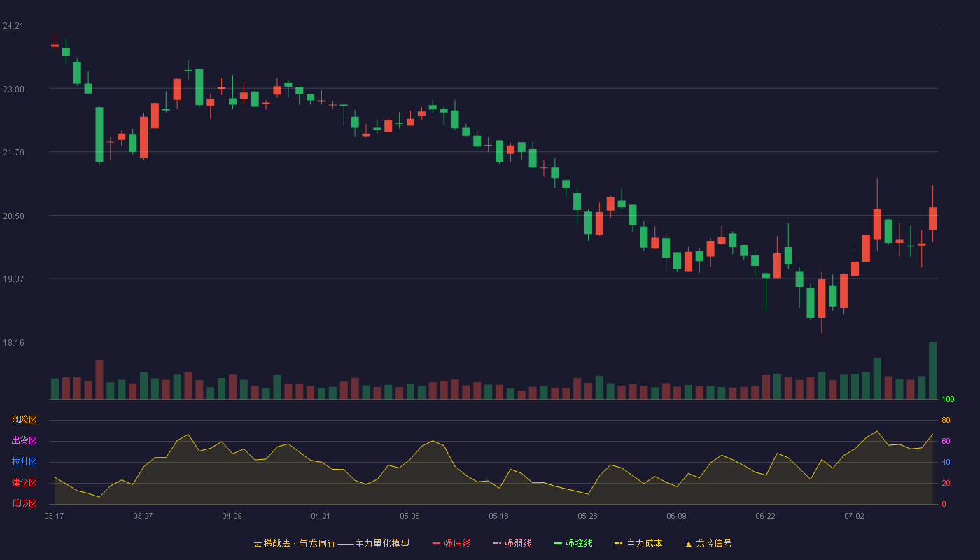The image size is (980, 560).
Task: Click the 04-09 date axis label
Action: (x=232, y=516)
